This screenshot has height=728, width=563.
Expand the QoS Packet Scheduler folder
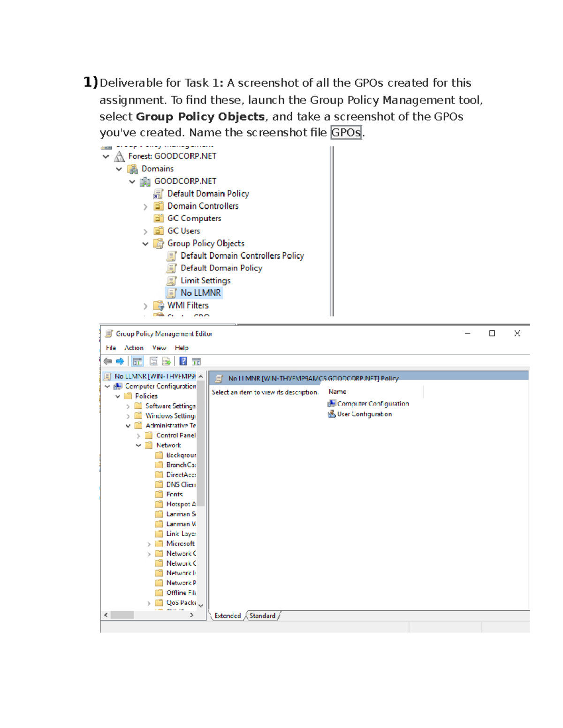click(149, 602)
